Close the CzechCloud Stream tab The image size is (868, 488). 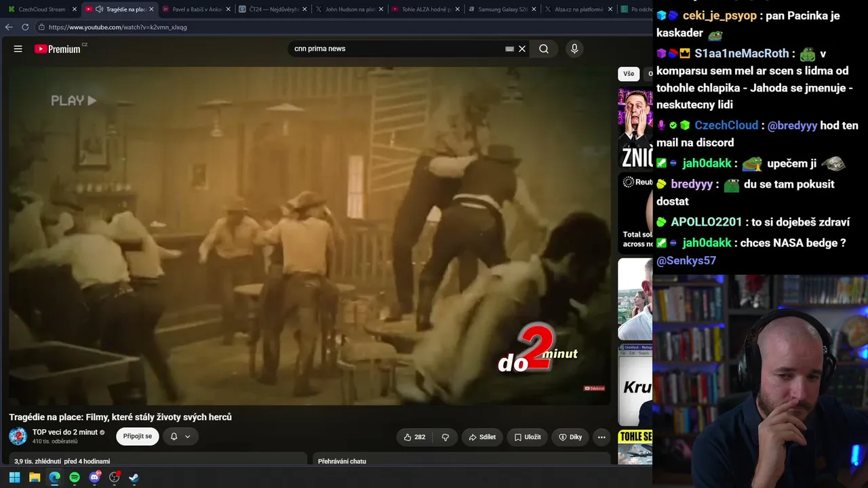(x=75, y=9)
